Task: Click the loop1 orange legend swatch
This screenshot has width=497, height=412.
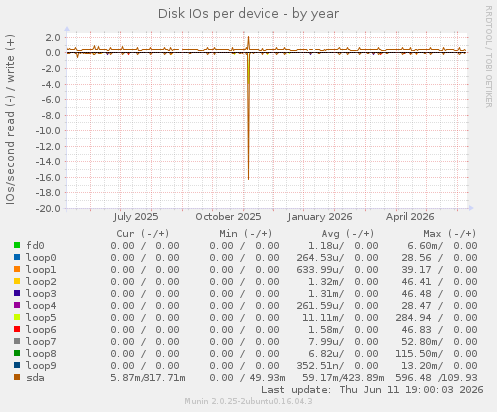Action: (x=17, y=269)
